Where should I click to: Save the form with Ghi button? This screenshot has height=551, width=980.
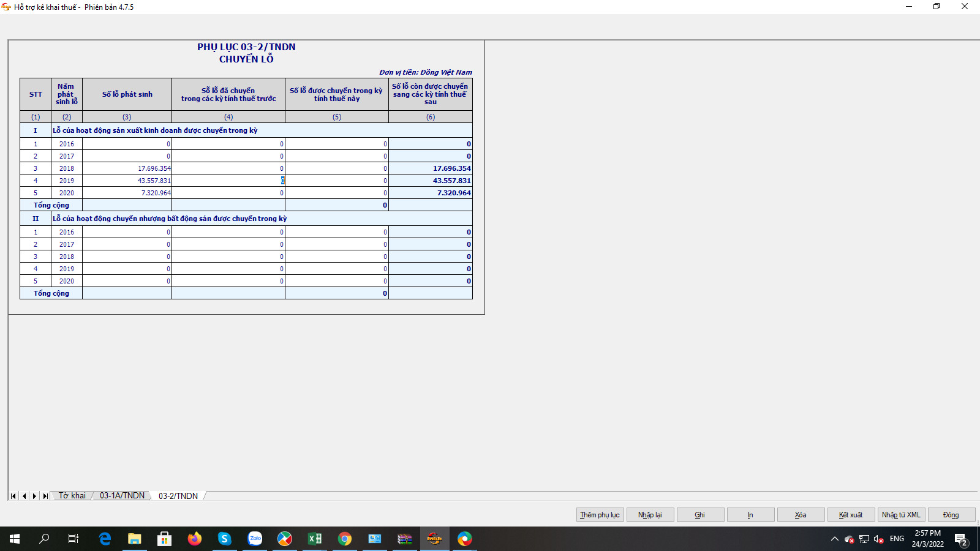click(700, 515)
